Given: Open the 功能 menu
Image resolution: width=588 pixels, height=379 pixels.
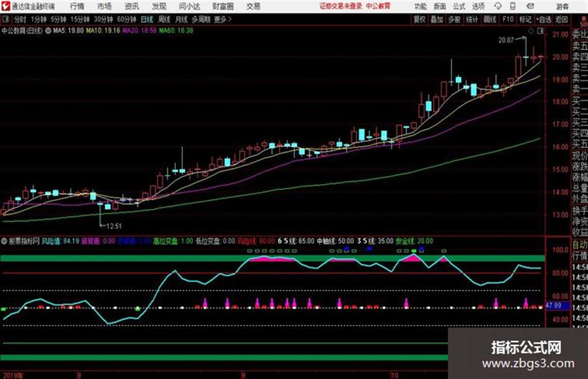Looking at the screenshot, I should pyautogui.click(x=421, y=6).
